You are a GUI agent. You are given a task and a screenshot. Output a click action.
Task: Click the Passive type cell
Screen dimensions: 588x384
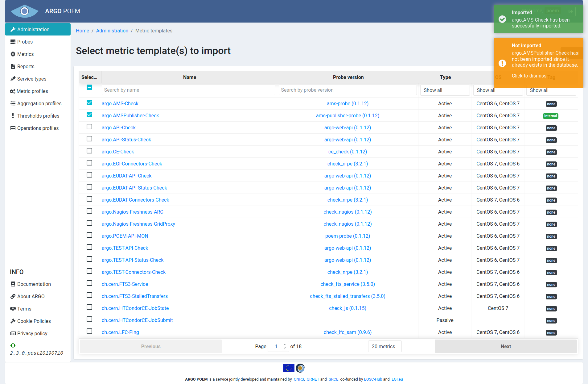[445, 320]
